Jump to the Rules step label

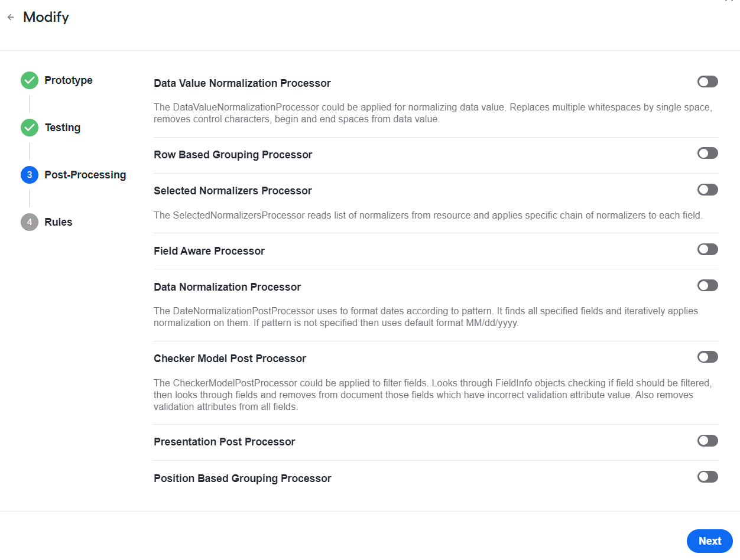[x=59, y=222]
